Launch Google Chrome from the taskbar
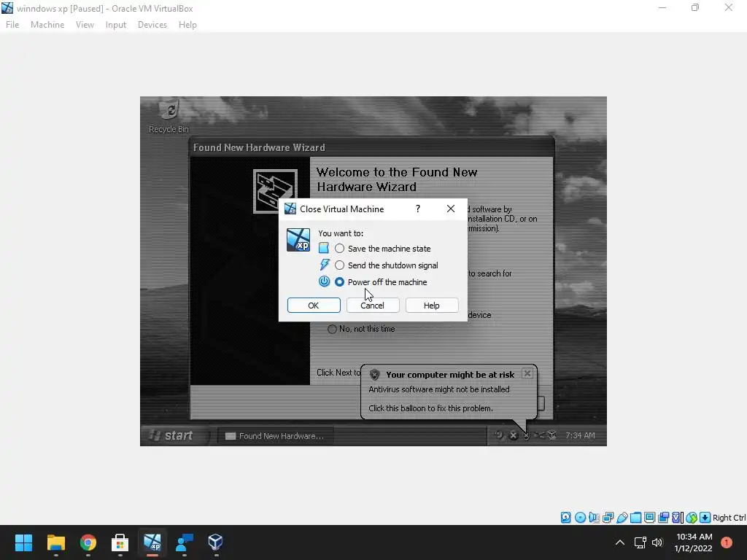Viewport: 747px width, 560px height. point(88,542)
